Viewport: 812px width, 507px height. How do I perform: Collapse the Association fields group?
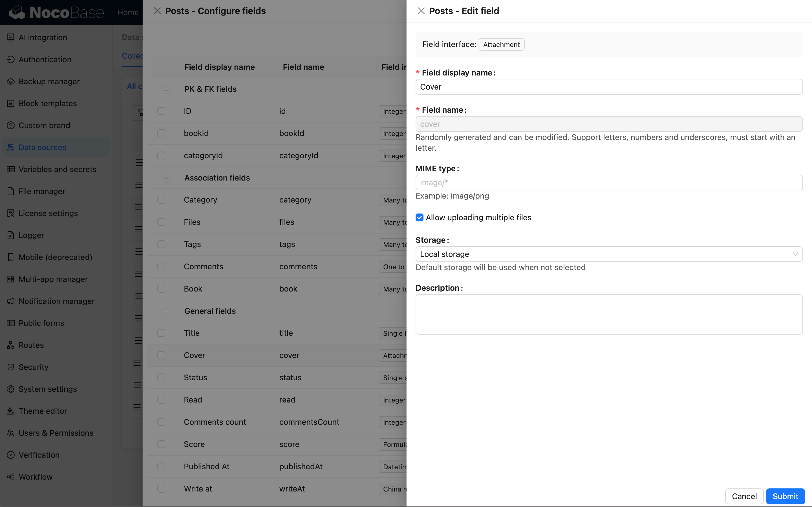(x=166, y=178)
